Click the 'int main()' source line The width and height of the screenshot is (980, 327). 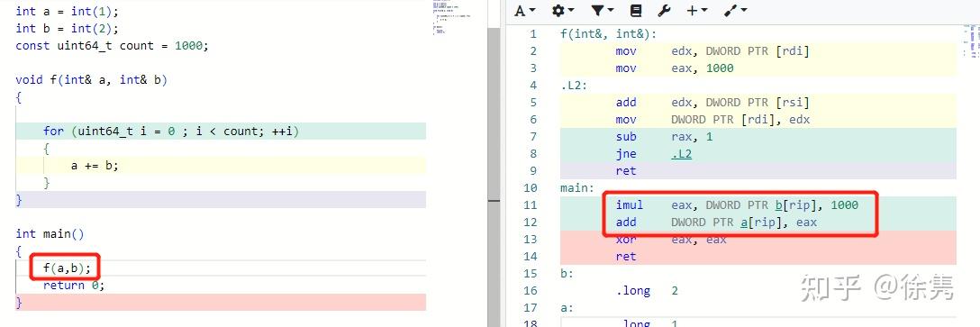50,234
